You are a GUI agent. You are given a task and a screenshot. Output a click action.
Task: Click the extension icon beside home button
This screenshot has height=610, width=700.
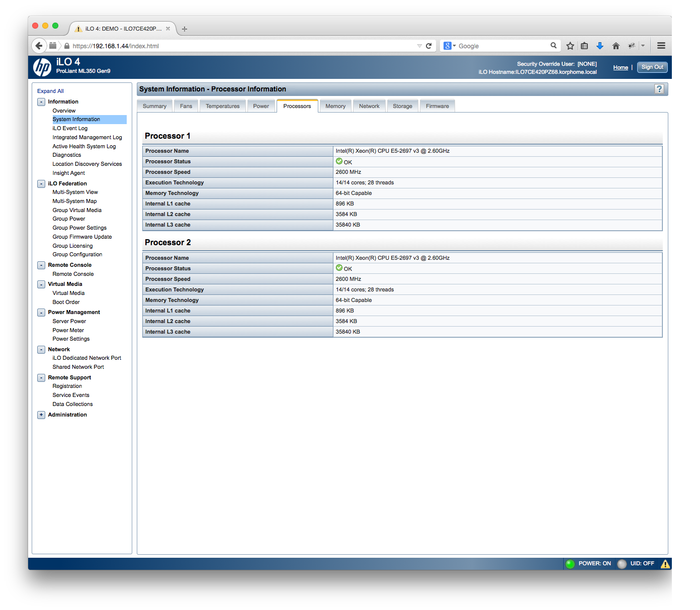632,46
